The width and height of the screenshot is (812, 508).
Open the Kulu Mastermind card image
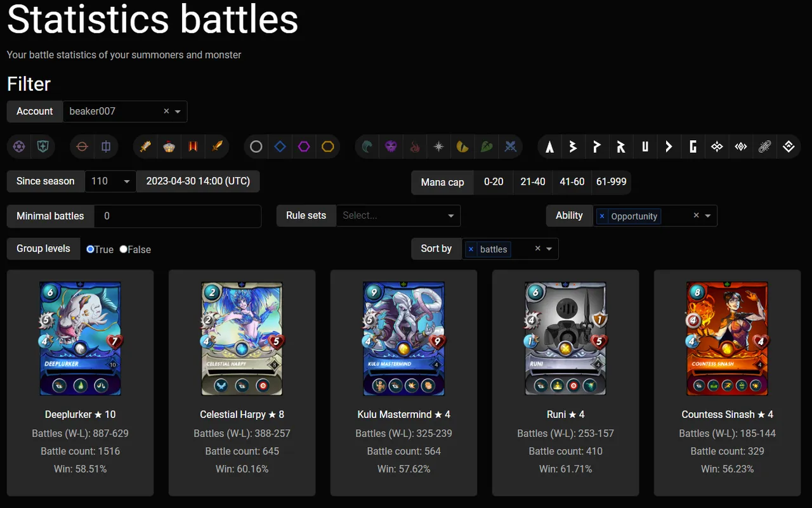coord(404,339)
